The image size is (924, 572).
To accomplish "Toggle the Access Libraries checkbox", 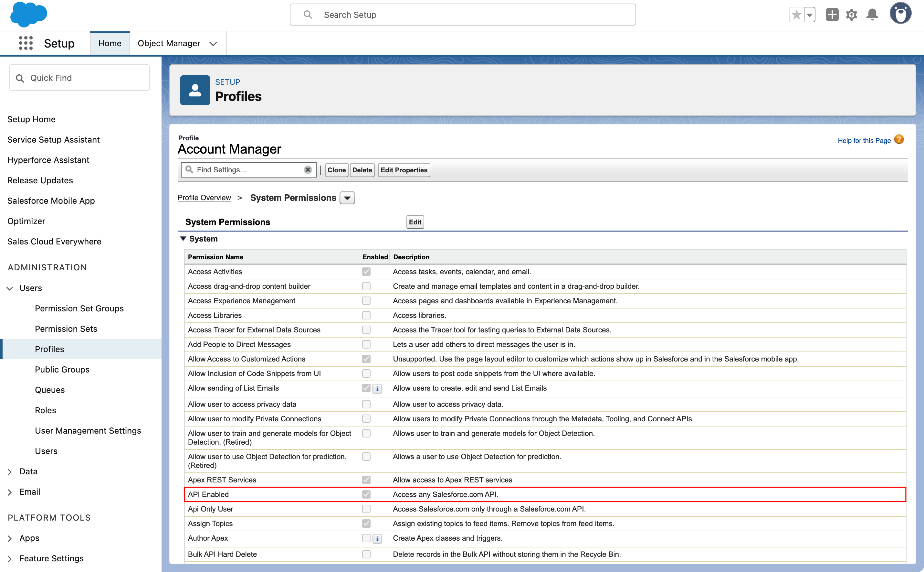I will tap(366, 315).
